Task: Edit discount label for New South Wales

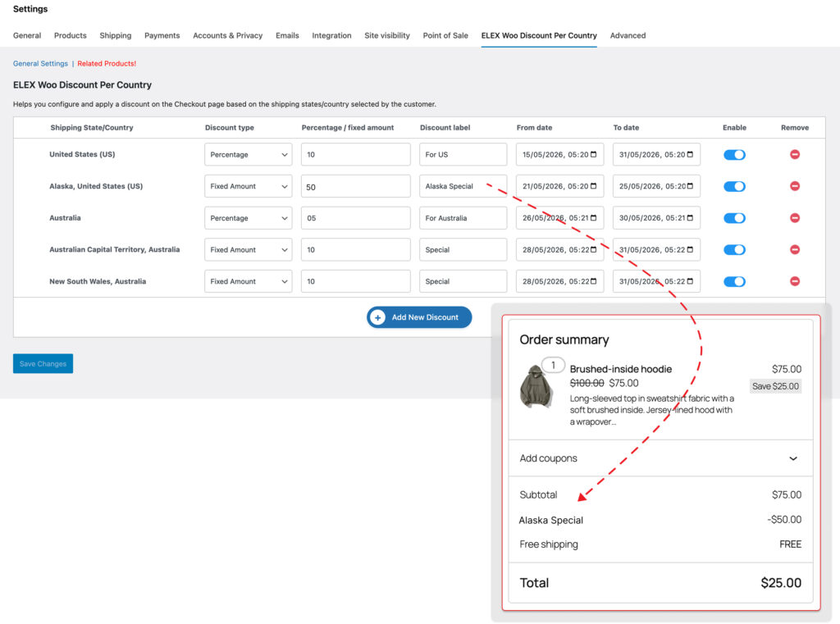Action: 463,281
